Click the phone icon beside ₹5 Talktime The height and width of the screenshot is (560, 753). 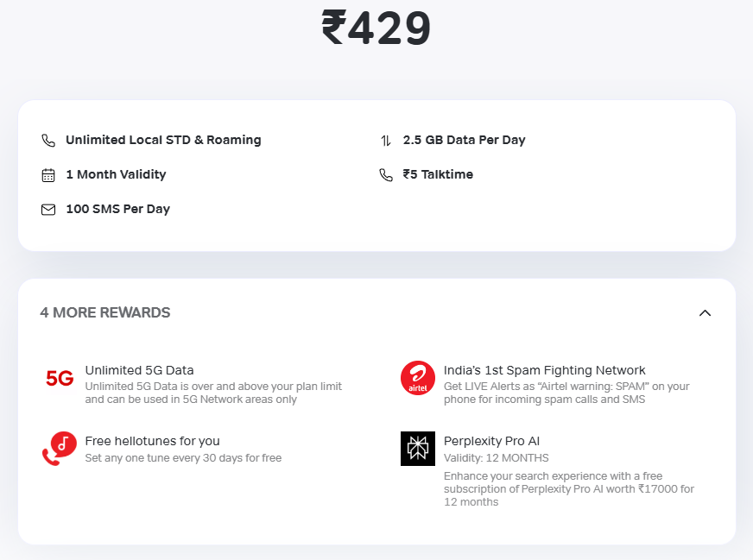pyautogui.click(x=386, y=173)
